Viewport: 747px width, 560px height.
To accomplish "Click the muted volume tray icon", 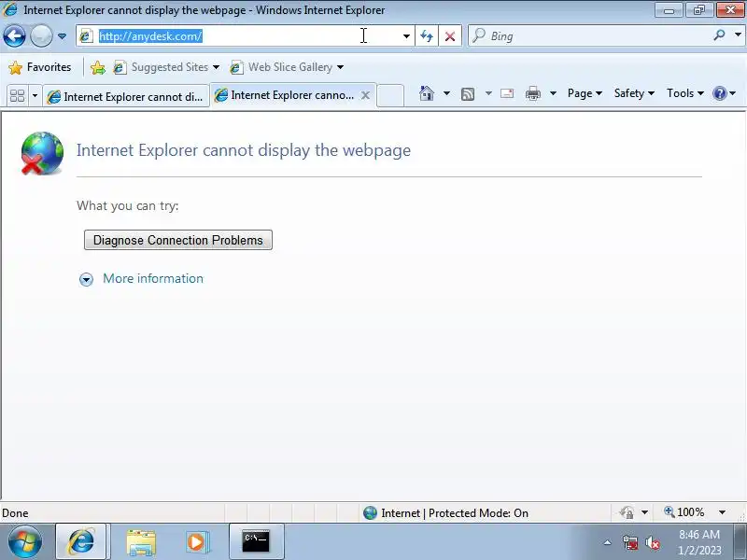I will (652, 542).
